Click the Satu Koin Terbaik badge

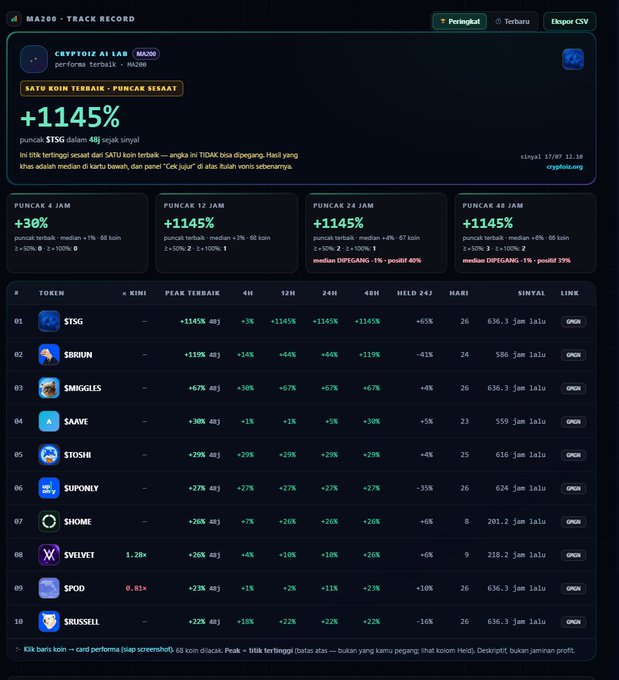pos(102,88)
